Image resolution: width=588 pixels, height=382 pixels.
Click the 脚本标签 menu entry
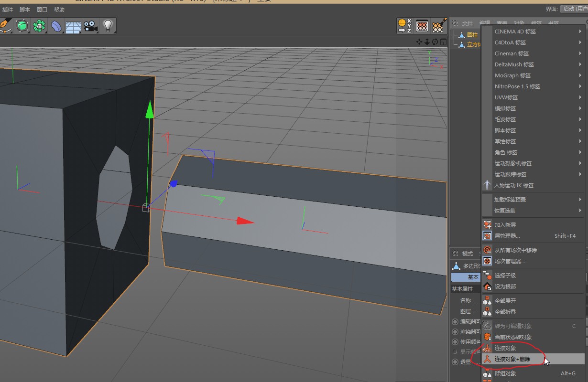coord(534,130)
